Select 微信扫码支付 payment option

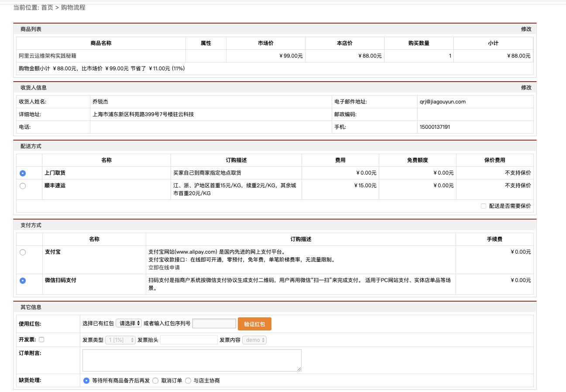(x=23, y=281)
